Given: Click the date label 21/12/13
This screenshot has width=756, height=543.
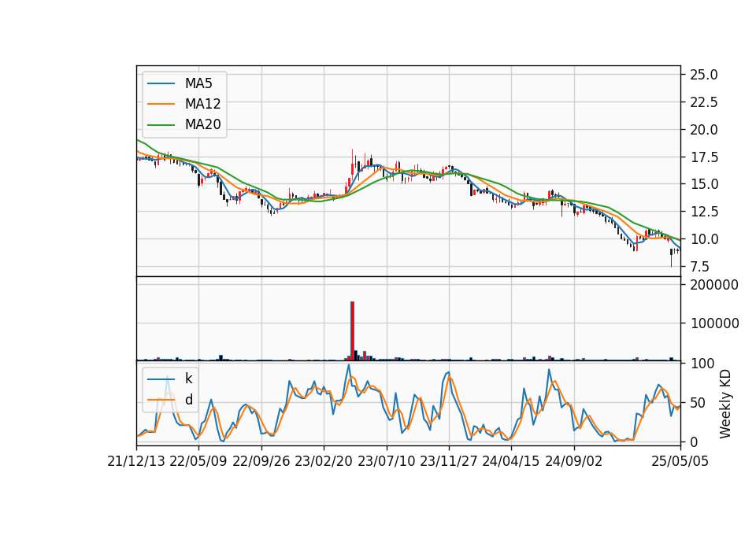Looking at the screenshot, I should (x=136, y=461).
